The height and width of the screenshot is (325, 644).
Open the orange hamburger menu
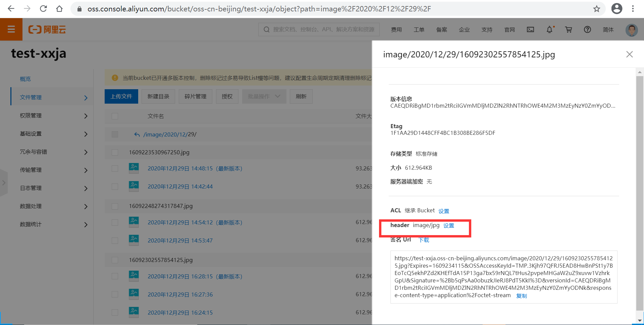click(x=11, y=30)
